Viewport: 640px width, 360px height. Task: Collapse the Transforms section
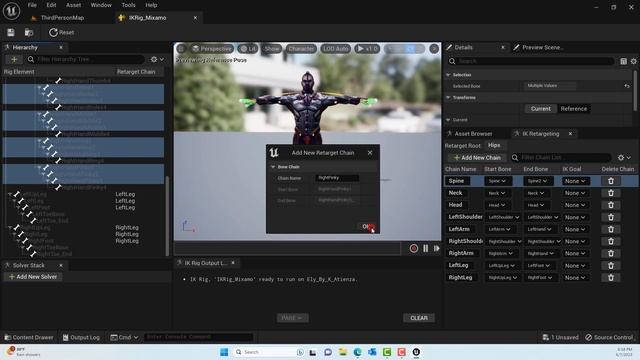click(448, 98)
